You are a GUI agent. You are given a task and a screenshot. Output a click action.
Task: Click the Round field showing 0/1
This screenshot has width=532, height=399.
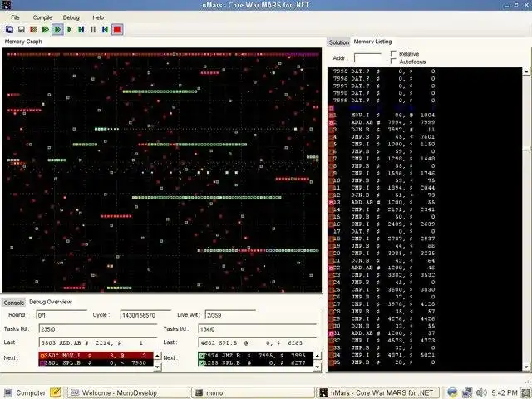click(62, 315)
